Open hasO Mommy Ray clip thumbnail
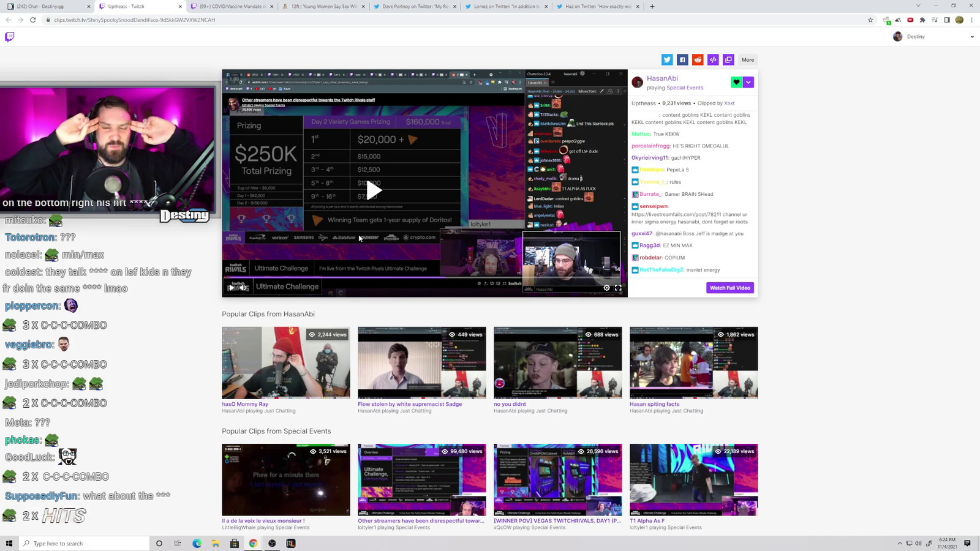 pos(286,362)
